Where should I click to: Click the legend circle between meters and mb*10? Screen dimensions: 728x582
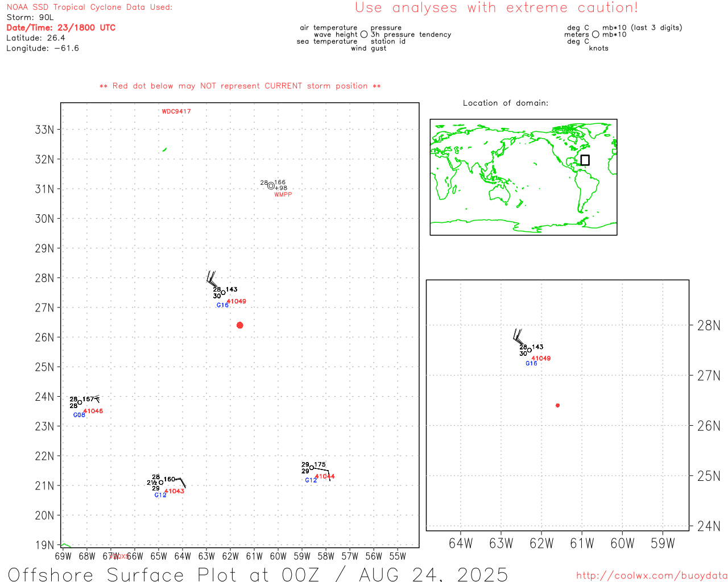point(595,34)
